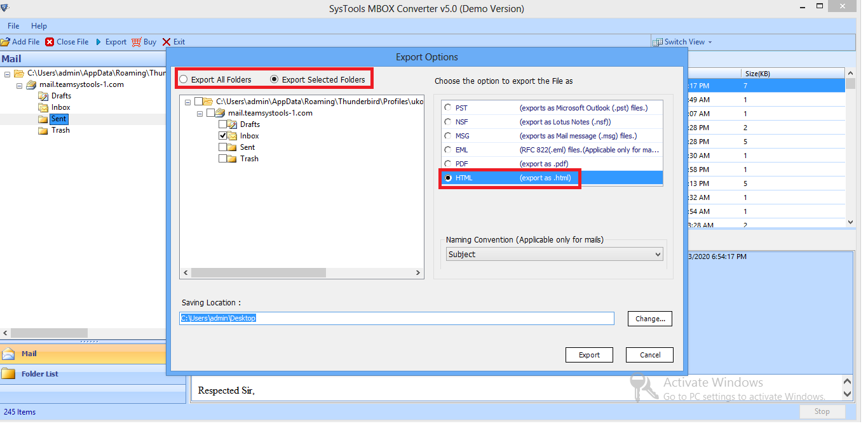The image size is (868, 426).
Task: Choose the PDF export format option
Action: tap(449, 164)
